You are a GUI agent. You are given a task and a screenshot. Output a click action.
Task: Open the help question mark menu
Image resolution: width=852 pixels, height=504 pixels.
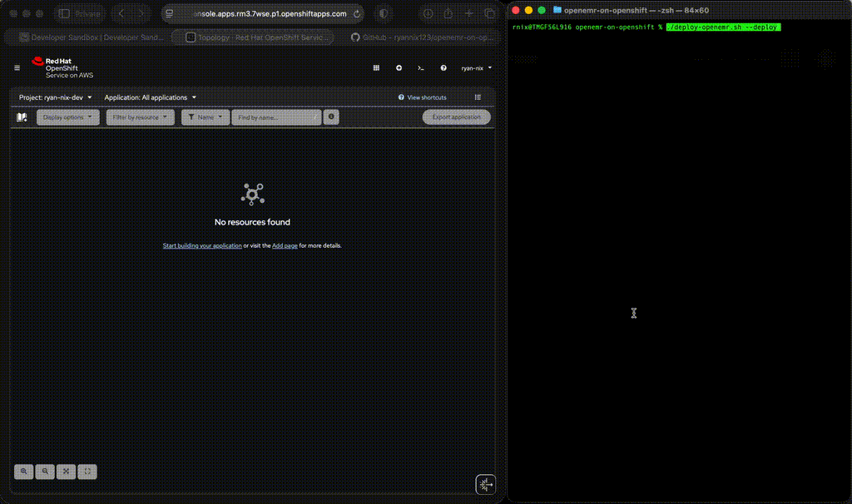pyautogui.click(x=443, y=68)
